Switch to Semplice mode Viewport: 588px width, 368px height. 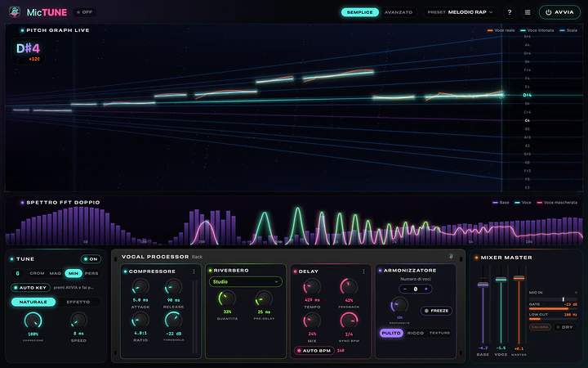click(359, 12)
